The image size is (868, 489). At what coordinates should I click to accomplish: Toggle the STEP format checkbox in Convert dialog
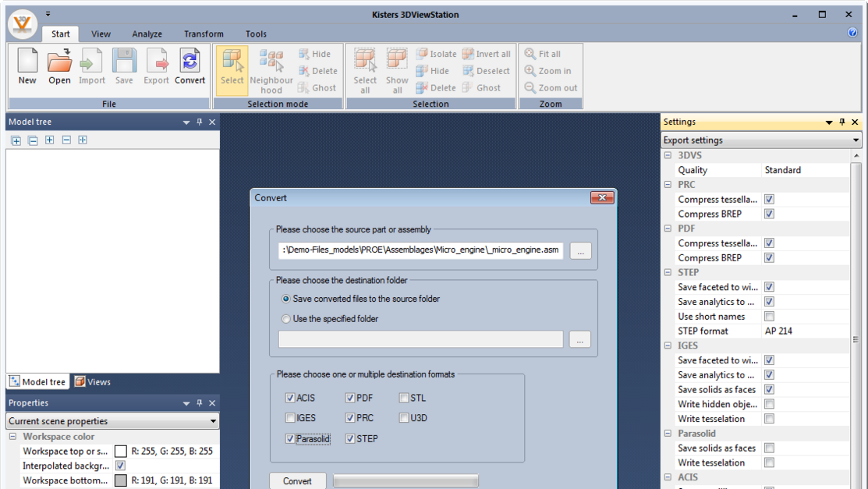350,438
